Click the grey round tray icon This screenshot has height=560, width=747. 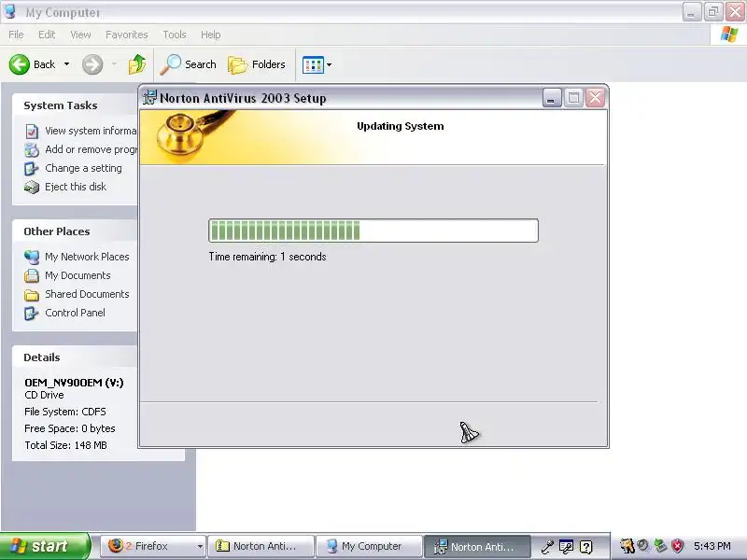pos(644,545)
